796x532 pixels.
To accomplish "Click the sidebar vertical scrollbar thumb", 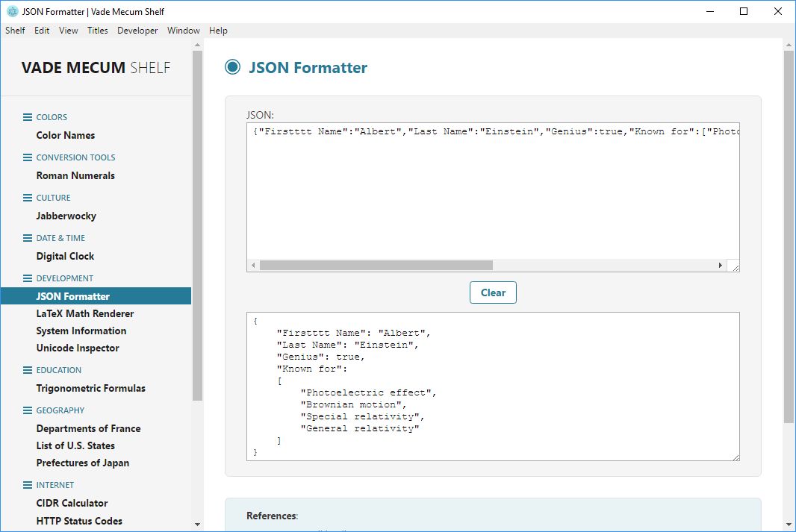I will tap(197, 225).
